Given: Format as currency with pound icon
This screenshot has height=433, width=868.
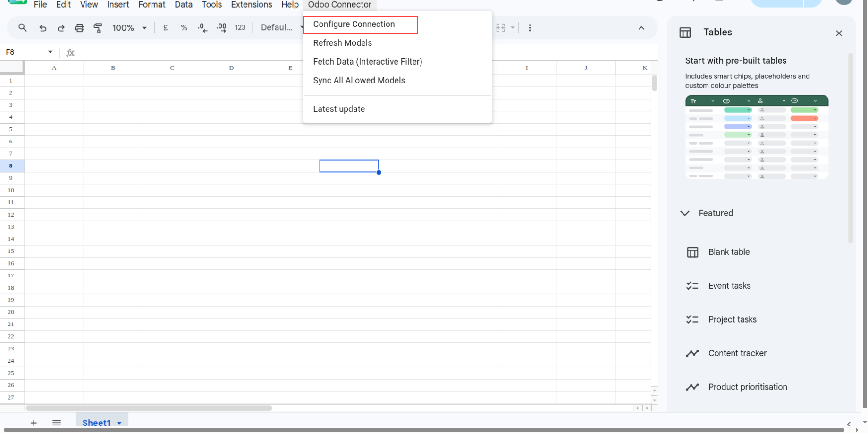Looking at the screenshot, I should coord(166,28).
